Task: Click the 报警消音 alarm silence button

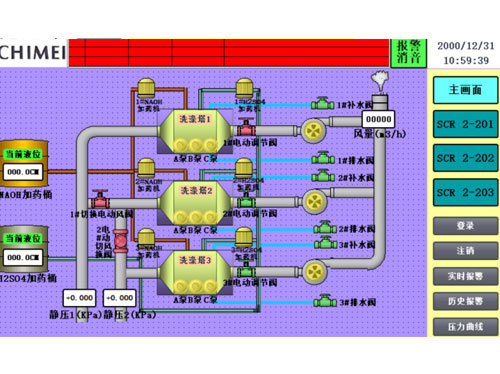Action: [x=408, y=53]
